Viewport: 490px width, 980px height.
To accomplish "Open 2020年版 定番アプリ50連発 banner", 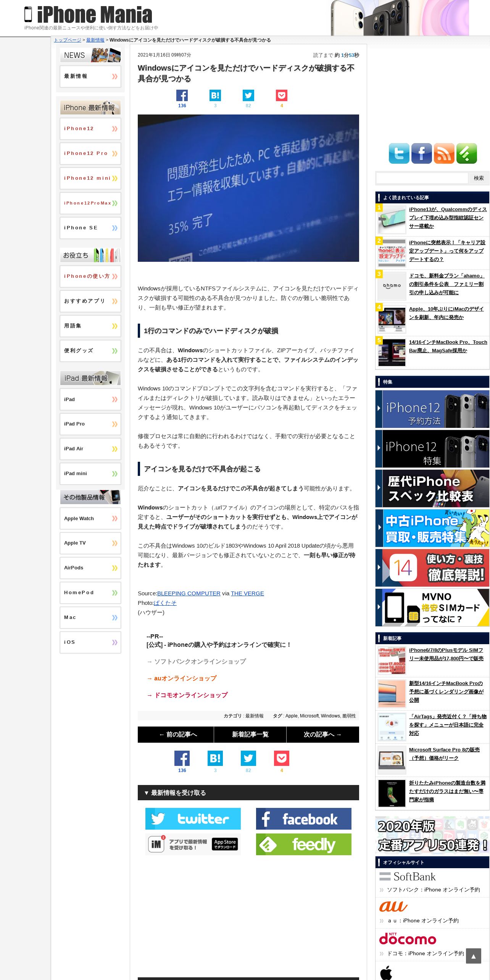I will (x=432, y=836).
